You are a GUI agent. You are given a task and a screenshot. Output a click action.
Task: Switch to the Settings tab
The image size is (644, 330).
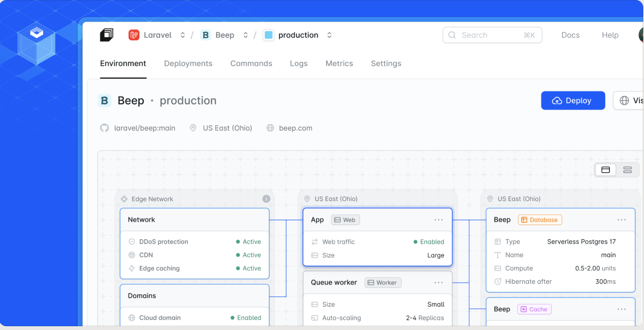click(x=386, y=63)
